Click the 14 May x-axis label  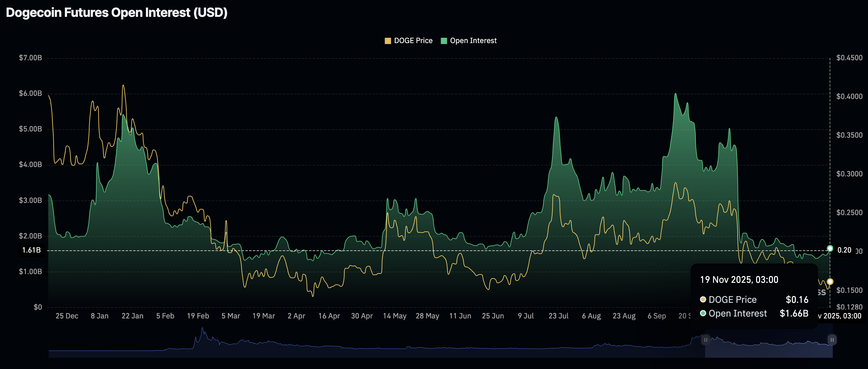click(x=395, y=316)
